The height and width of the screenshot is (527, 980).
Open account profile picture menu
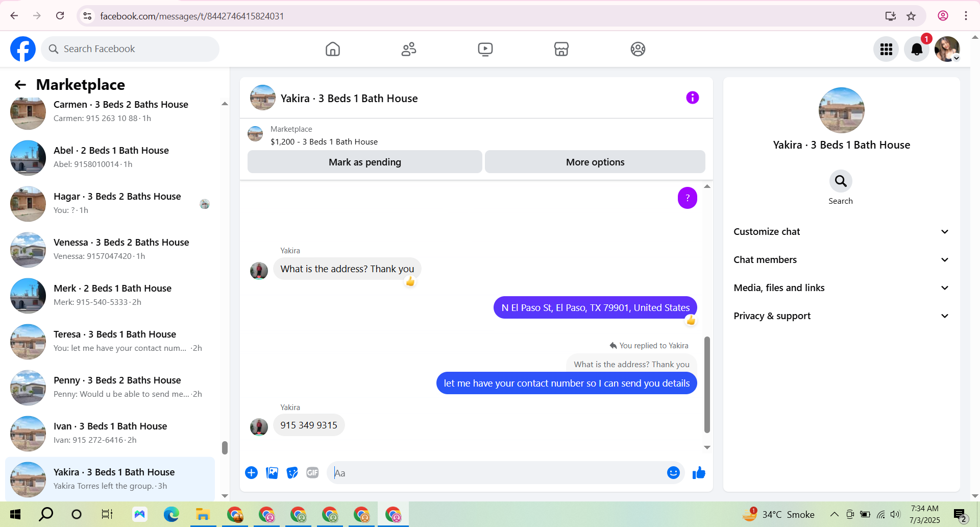[947, 49]
